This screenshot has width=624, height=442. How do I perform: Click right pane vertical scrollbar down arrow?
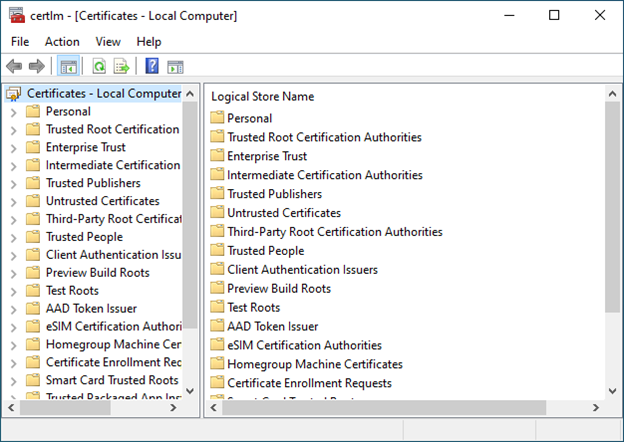pos(612,389)
